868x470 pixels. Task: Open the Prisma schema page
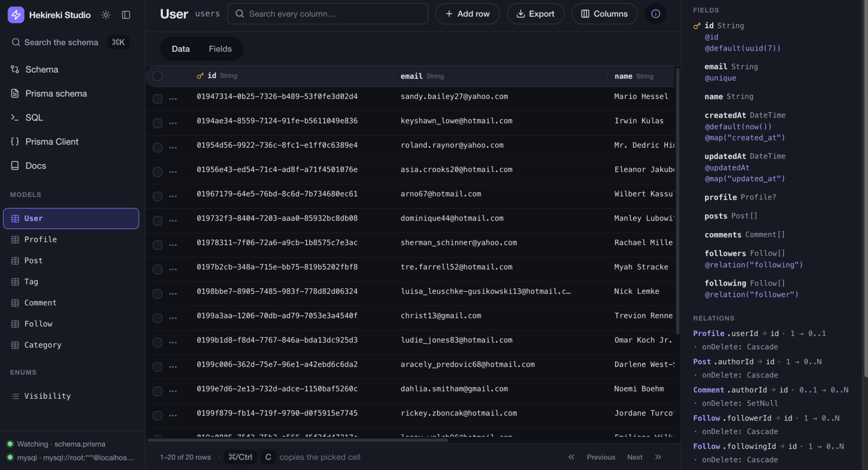(73, 93)
